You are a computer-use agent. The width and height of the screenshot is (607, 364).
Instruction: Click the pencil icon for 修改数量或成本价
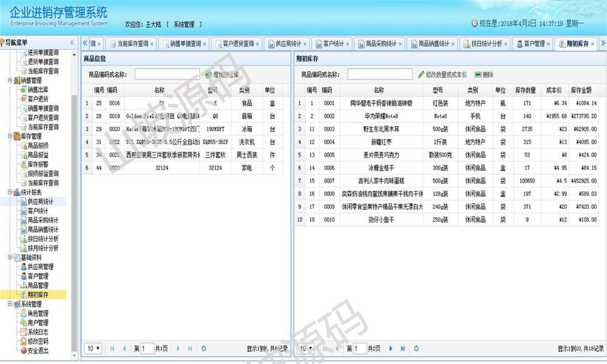(421, 75)
